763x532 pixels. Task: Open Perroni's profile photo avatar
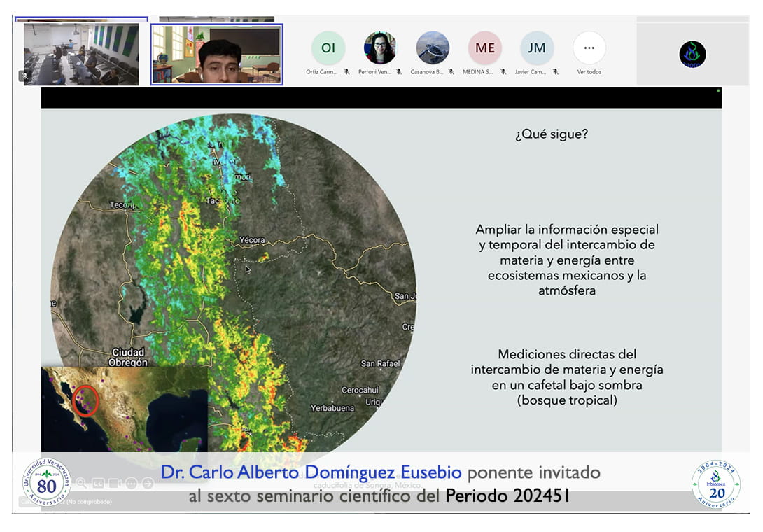click(x=380, y=48)
